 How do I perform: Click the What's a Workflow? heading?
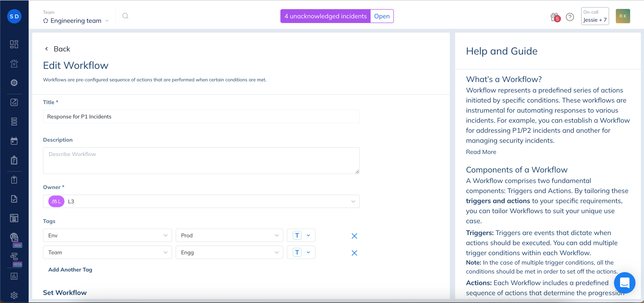[x=504, y=79]
